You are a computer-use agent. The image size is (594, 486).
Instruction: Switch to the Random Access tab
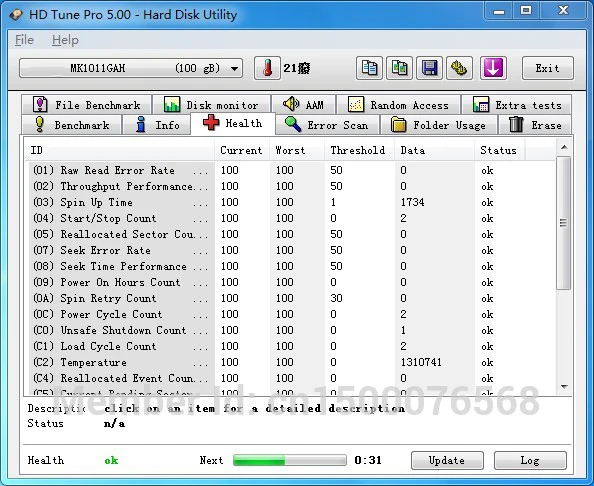(x=399, y=105)
